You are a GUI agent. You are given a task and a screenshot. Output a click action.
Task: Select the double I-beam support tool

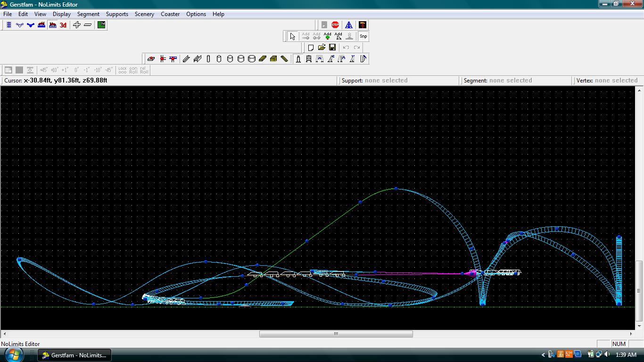coord(197,59)
